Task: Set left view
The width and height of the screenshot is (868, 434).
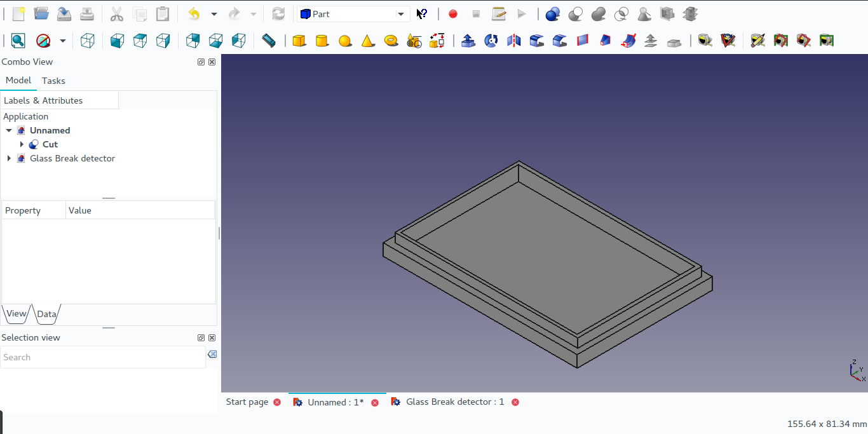Action: click(x=239, y=41)
